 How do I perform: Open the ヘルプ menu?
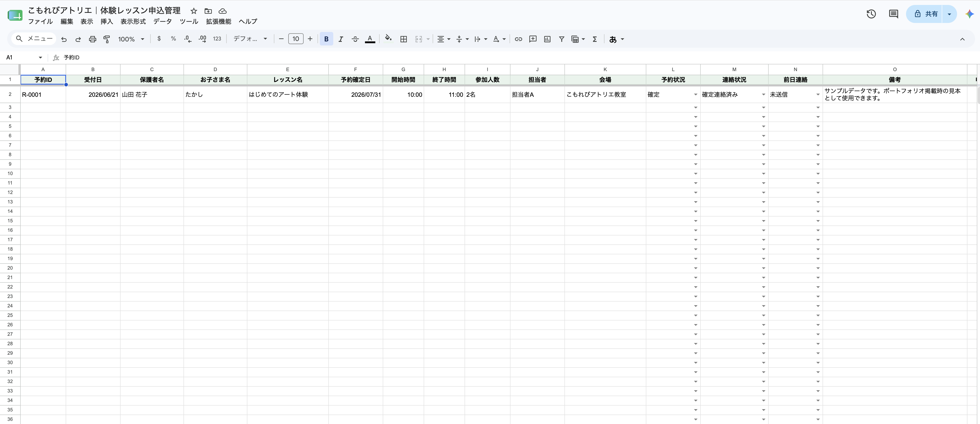tap(248, 21)
